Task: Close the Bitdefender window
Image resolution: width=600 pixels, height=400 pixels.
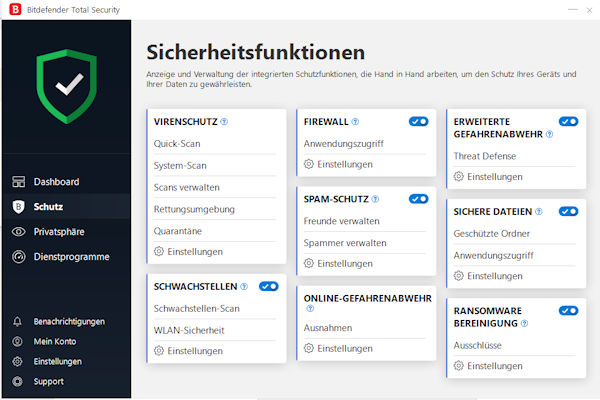Action: 589,10
